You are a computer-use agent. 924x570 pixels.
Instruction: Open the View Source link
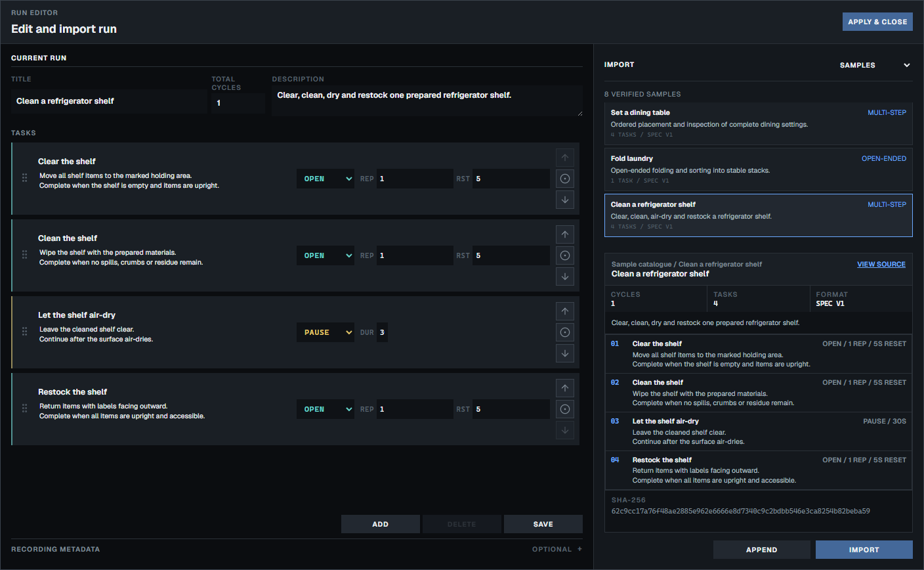click(x=881, y=264)
